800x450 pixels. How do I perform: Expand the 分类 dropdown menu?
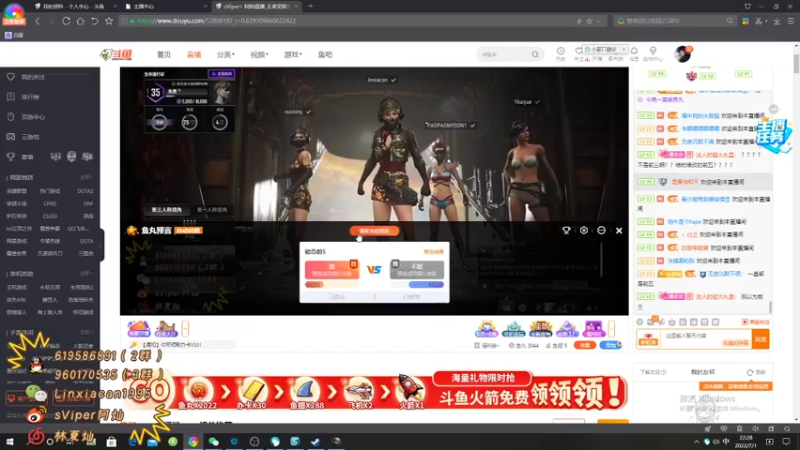(226, 55)
